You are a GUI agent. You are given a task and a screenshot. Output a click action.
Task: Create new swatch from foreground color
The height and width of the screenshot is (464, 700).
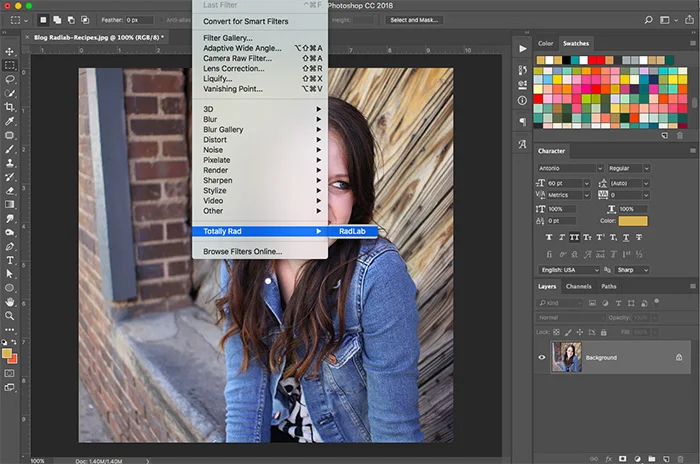tap(665, 136)
